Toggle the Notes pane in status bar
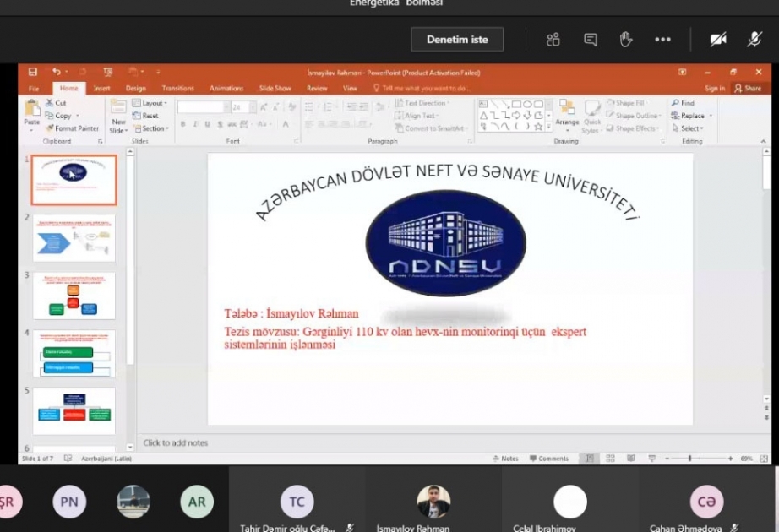The width and height of the screenshot is (779, 532). click(x=505, y=459)
